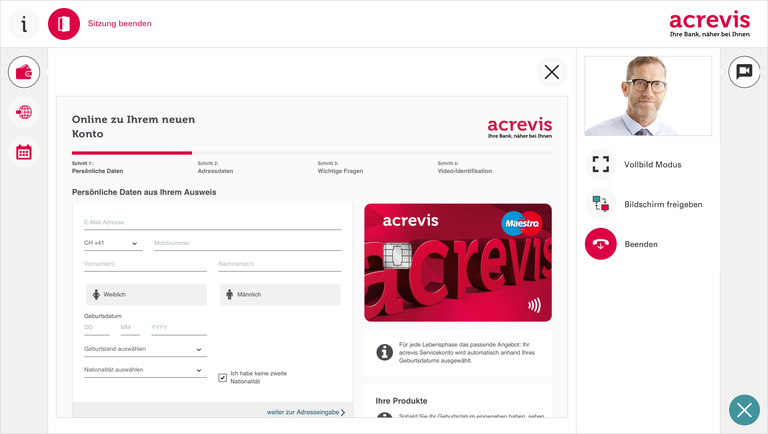The height and width of the screenshot is (434, 768).
Task: Click the Bildschirm freigeben share icon
Action: click(600, 204)
